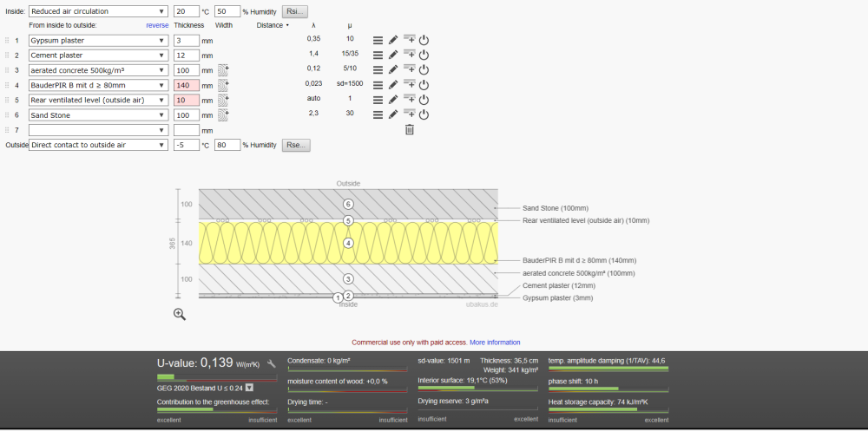Open Rear ventilated level material dropdown
This screenshot has width=868, height=431.
pyautogui.click(x=99, y=100)
